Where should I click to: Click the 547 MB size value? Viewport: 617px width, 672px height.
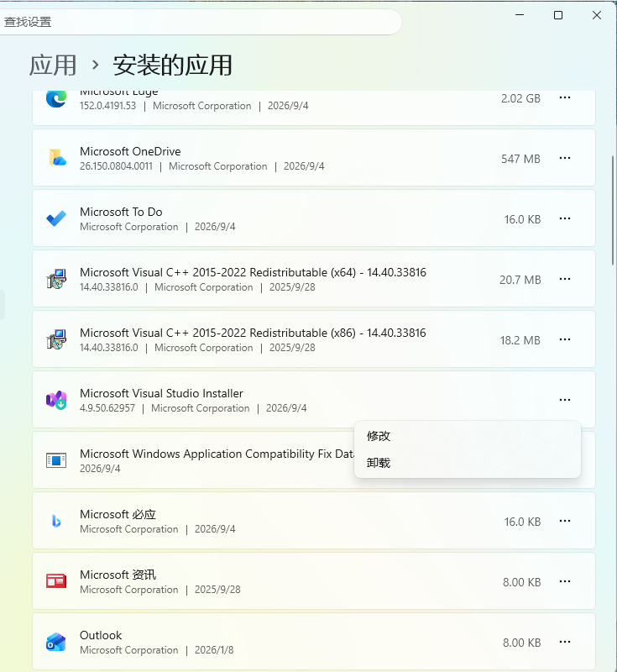520,159
